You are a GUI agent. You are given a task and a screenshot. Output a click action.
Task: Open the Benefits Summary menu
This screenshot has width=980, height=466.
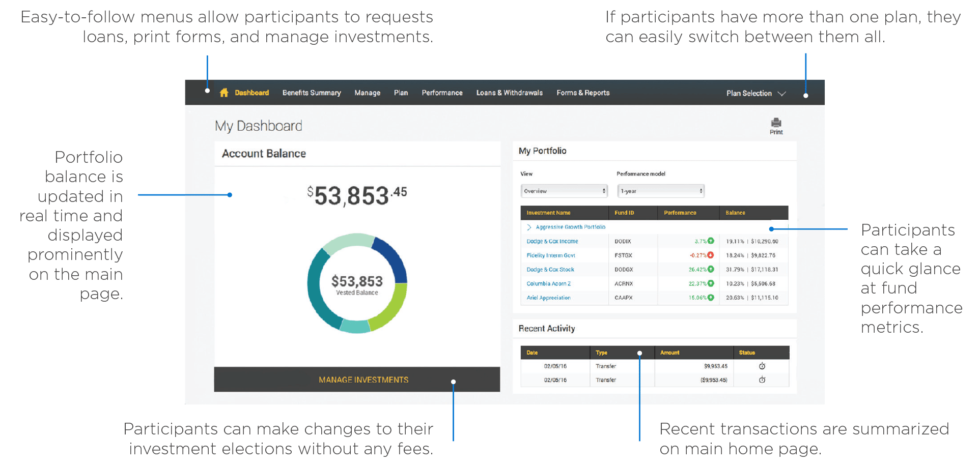[x=312, y=93]
